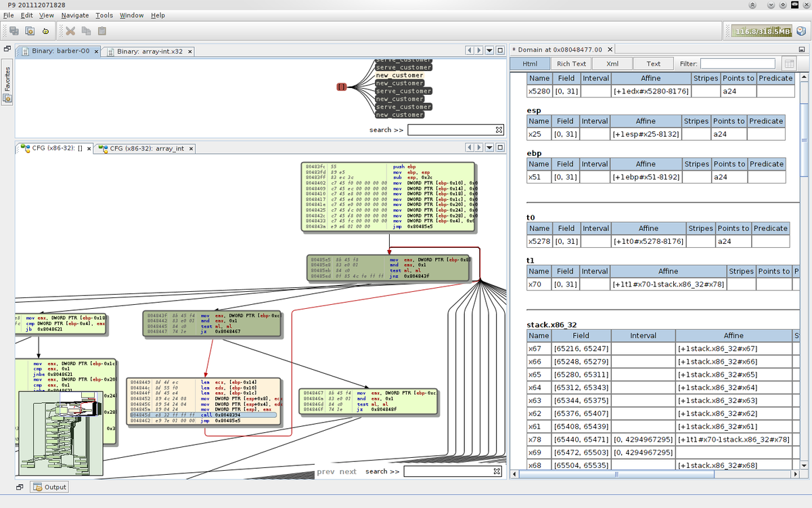812x508 pixels.
Task: Switch to Binary: array-int.x32 tab
Action: point(149,51)
